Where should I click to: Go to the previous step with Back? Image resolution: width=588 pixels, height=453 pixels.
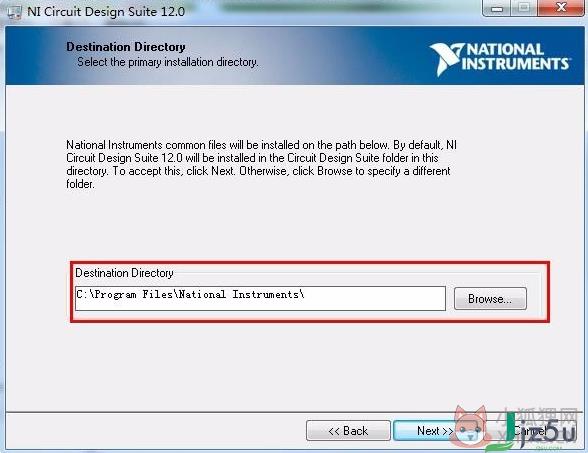(x=348, y=431)
